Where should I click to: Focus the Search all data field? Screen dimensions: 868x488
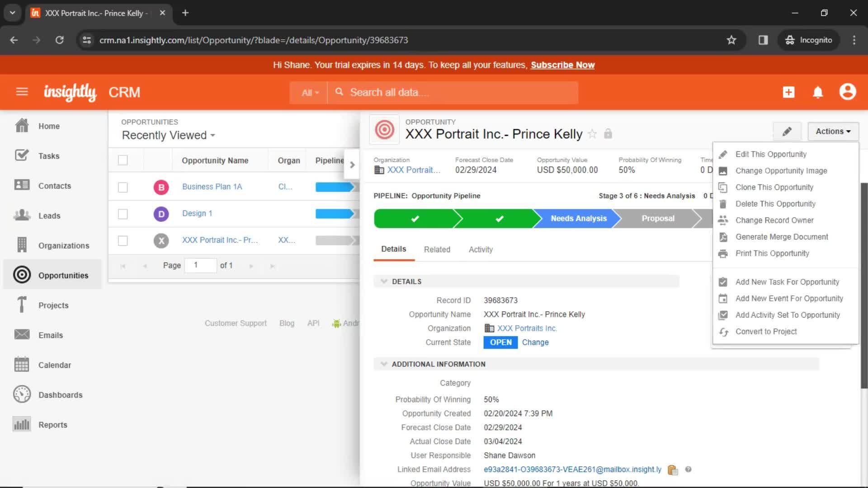(453, 93)
